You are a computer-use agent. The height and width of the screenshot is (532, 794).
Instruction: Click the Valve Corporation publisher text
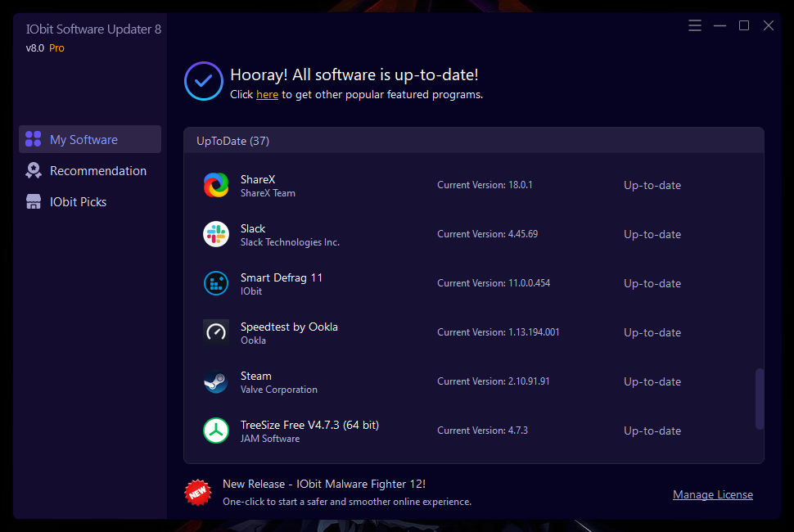[x=279, y=390]
